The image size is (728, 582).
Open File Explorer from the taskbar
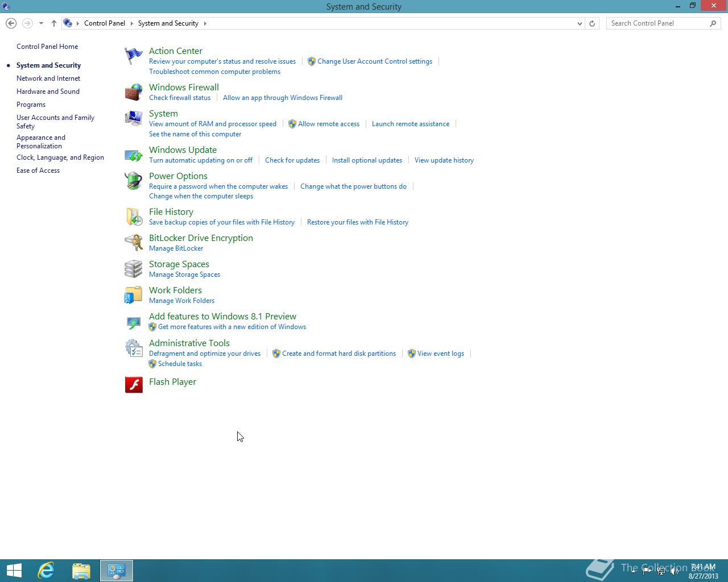[81, 570]
